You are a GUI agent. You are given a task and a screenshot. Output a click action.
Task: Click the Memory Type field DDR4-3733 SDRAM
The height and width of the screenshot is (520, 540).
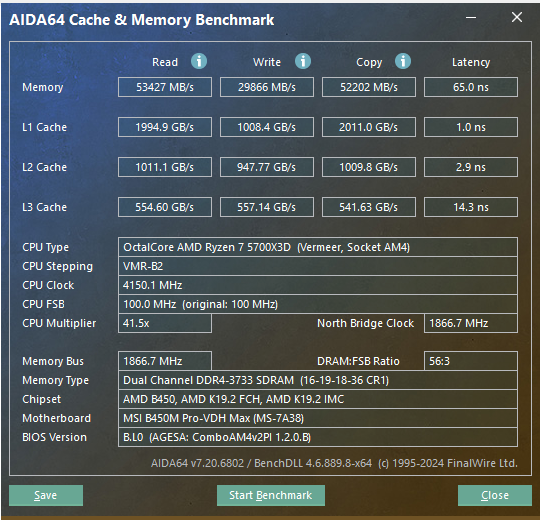(318, 380)
